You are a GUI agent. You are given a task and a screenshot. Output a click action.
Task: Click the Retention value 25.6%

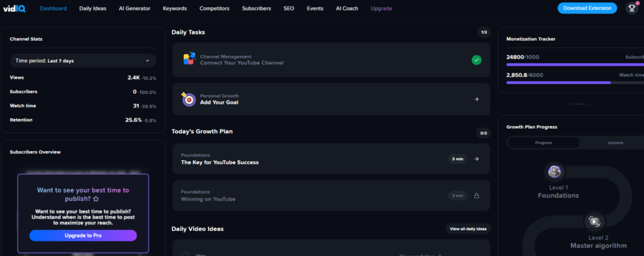[x=133, y=120]
